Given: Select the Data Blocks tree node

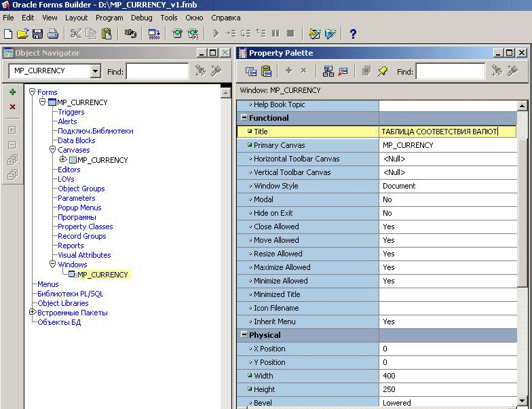Looking at the screenshot, I should (x=76, y=140).
